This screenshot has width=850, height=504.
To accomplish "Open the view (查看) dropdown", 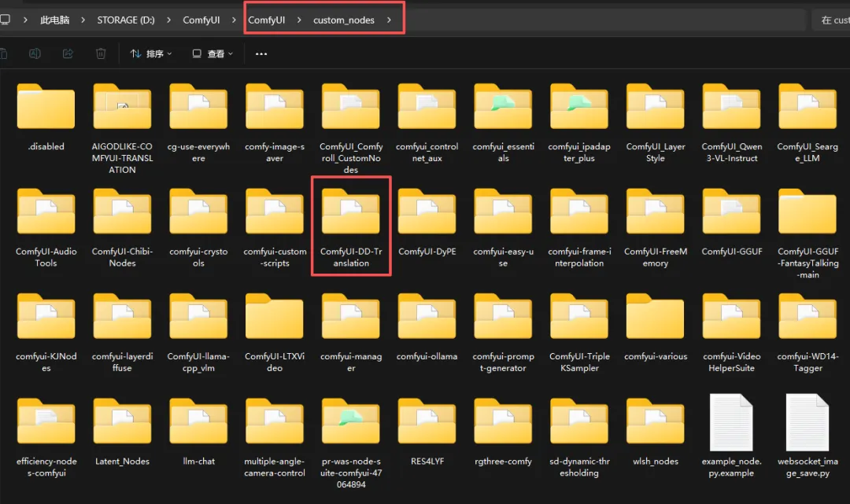I will click(213, 53).
